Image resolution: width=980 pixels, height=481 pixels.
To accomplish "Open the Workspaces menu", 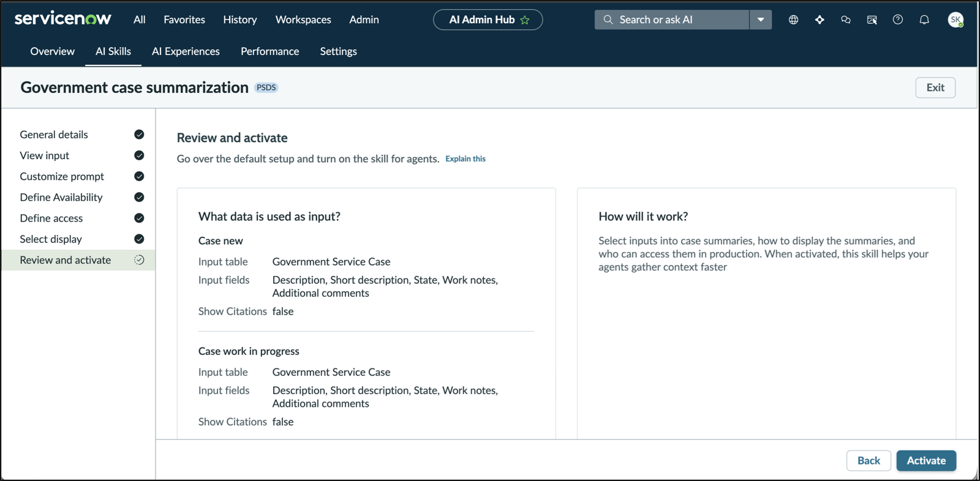I will tap(303, 20).
